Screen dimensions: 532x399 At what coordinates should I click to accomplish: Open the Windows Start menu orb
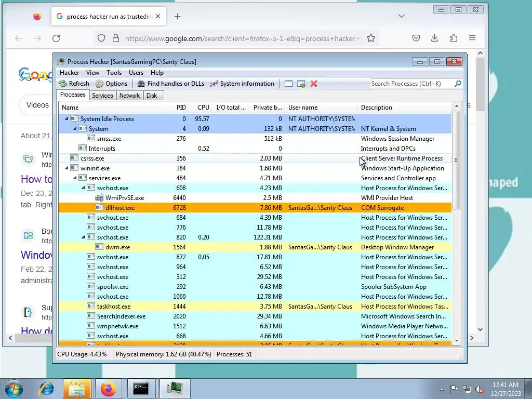pos(14,389)
